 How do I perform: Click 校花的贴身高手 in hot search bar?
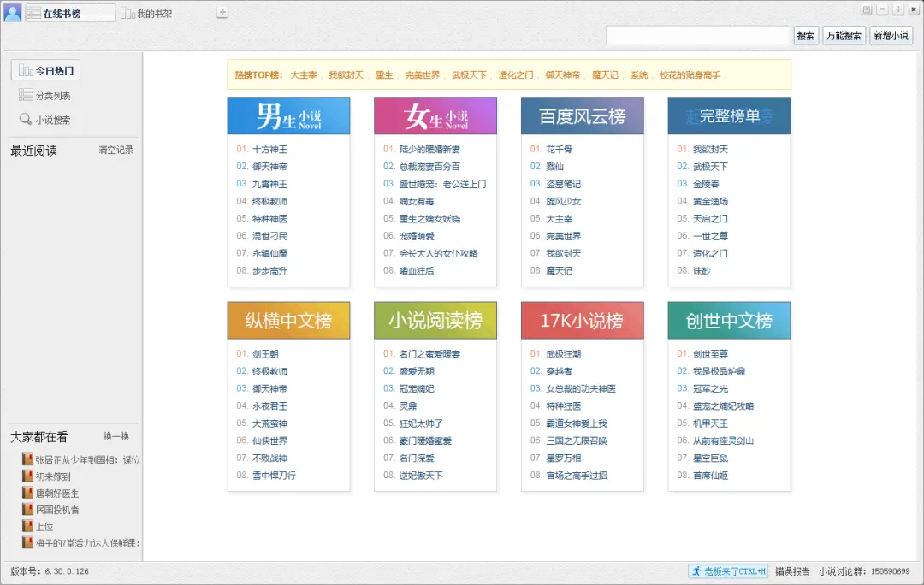(x=690, y=74)
